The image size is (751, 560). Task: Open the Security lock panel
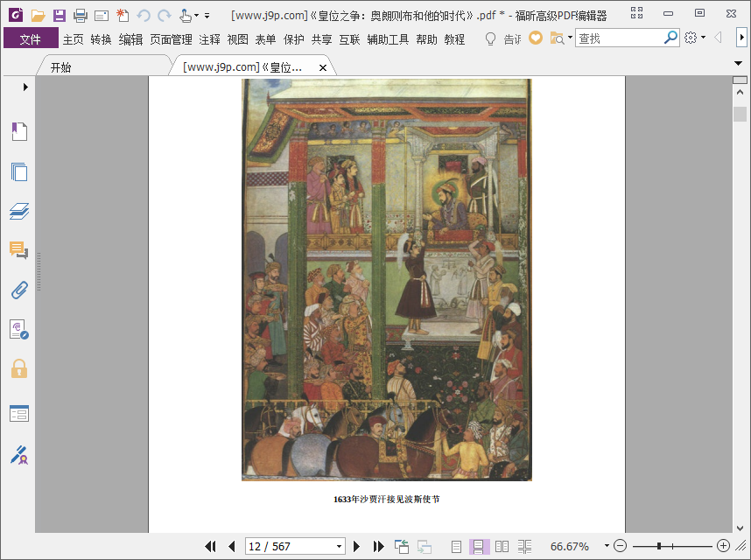pos(19,368)
